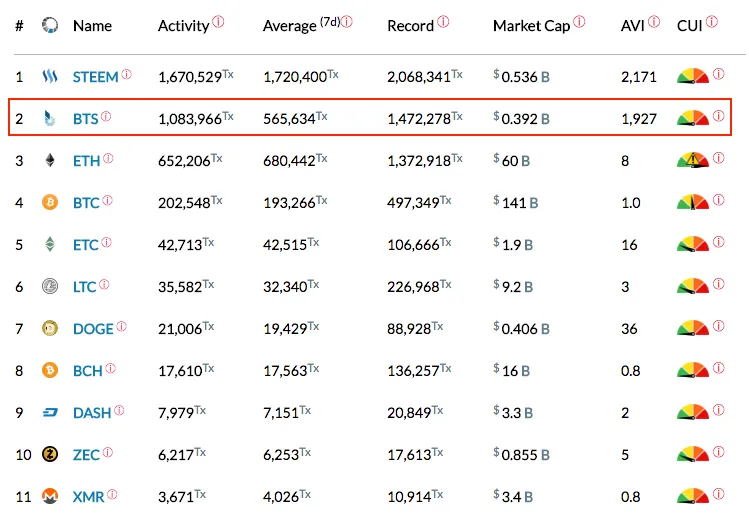Open the ETH coin link

click(x=86, y=161)
